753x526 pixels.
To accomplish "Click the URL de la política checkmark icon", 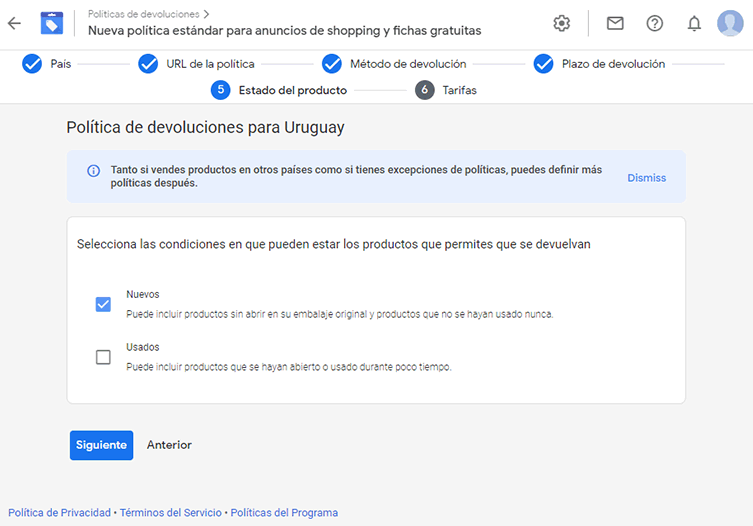I will (148, 64).
